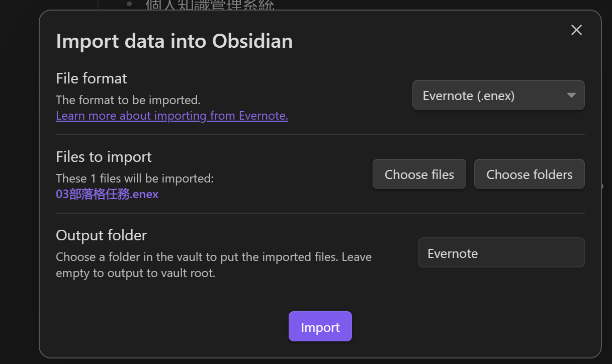The width and height of the screenshot is (612, 364).
Task: Click the 個人知識管理系統 text behind the dialog
Action: [x=210, y=5]
